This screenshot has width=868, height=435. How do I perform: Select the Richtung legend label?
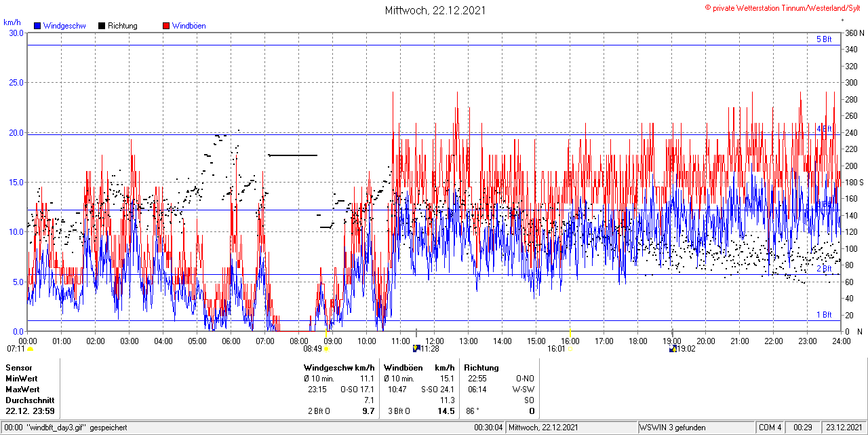[x=123, y=26]
